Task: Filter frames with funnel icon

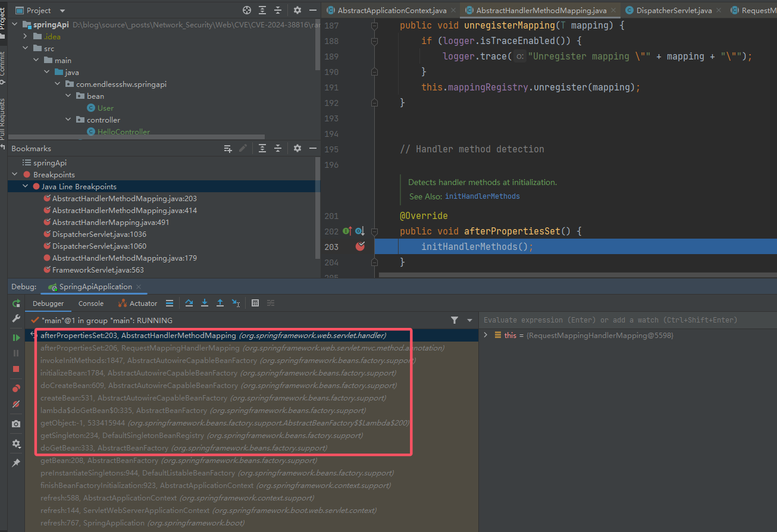Action: (x=455, y=320)
